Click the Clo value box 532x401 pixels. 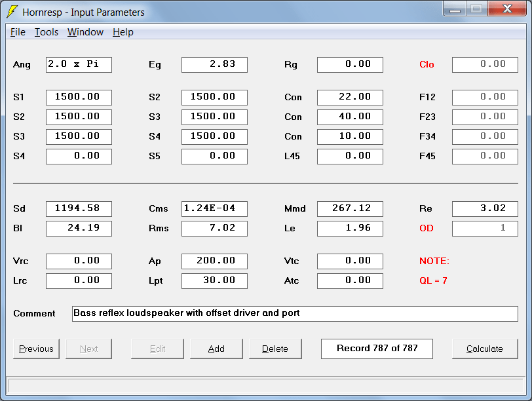485,65
